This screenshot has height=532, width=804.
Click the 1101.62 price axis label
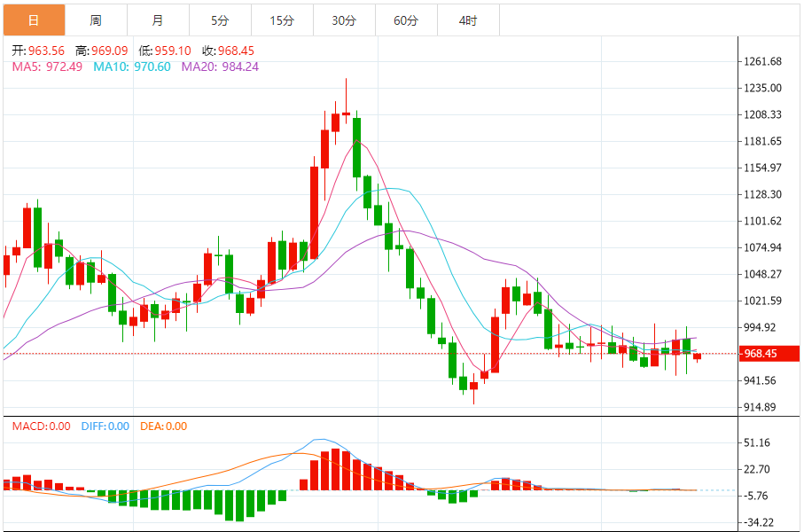pyautogui.click(x=762, y=221)
